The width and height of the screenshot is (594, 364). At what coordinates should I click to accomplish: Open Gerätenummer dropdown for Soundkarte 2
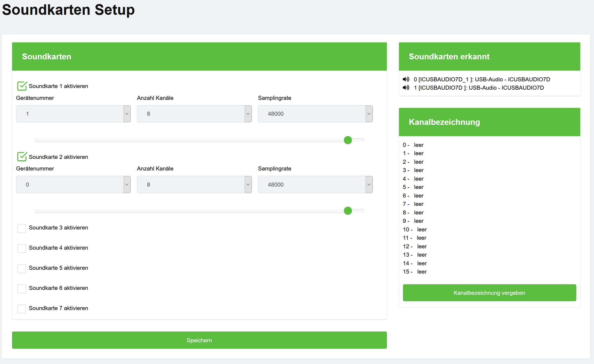click(73, 184)
